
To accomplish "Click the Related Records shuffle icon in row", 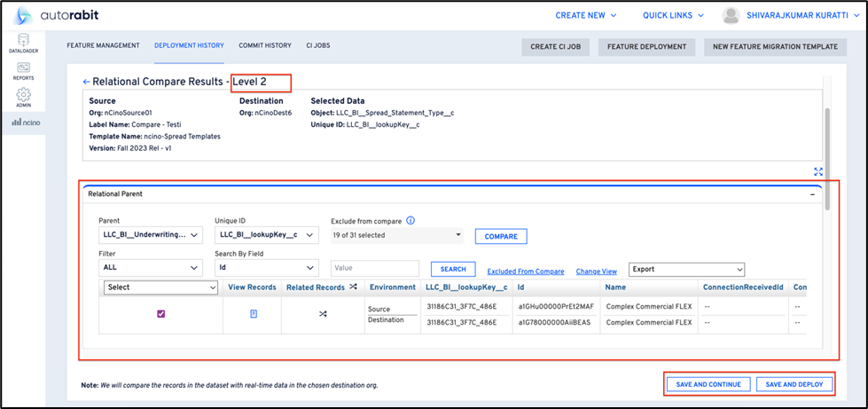I will [x=323, y=314].
